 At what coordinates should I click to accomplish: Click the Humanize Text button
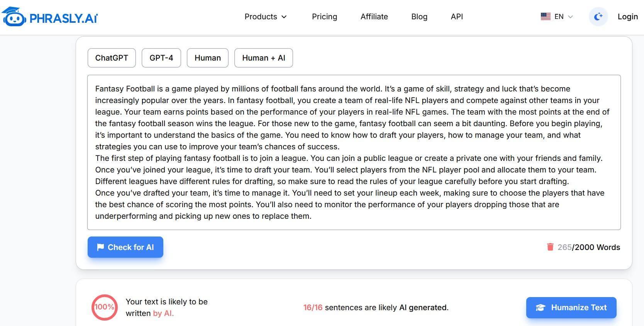571,307
